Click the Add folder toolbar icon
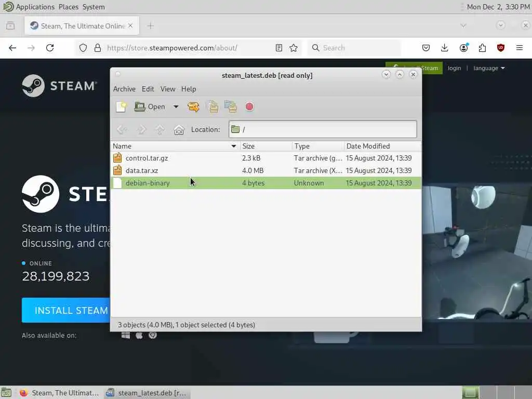 click(231, 107)
